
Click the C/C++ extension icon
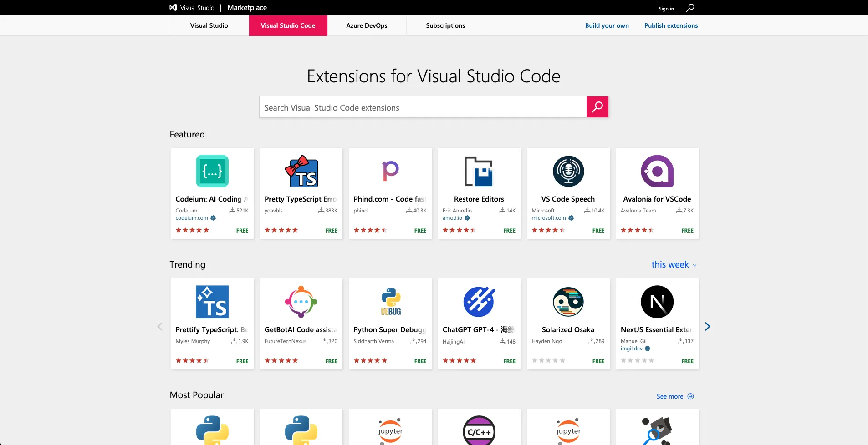(479, 430)
